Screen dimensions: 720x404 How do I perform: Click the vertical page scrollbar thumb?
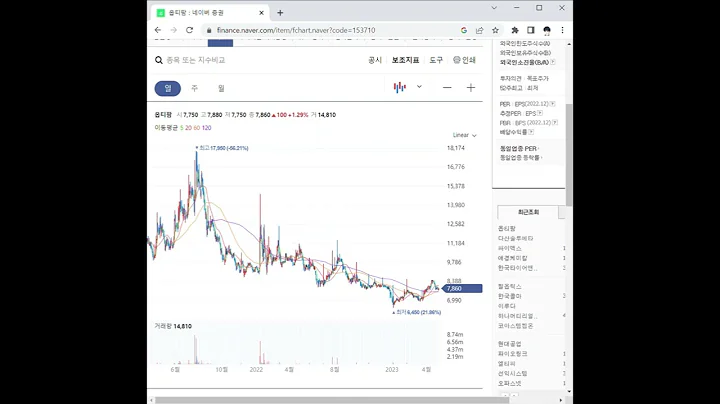[569, 155]
